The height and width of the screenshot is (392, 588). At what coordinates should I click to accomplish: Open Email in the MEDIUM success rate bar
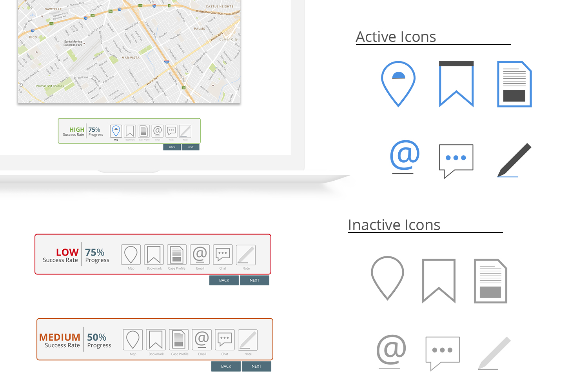coord(202,339)
